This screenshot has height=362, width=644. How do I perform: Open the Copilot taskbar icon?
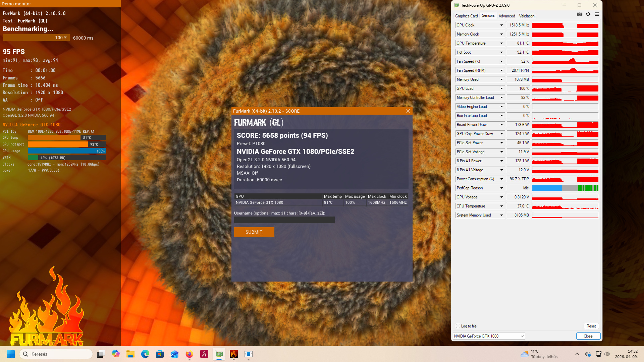pyautogui.click(x=116, y=354)
